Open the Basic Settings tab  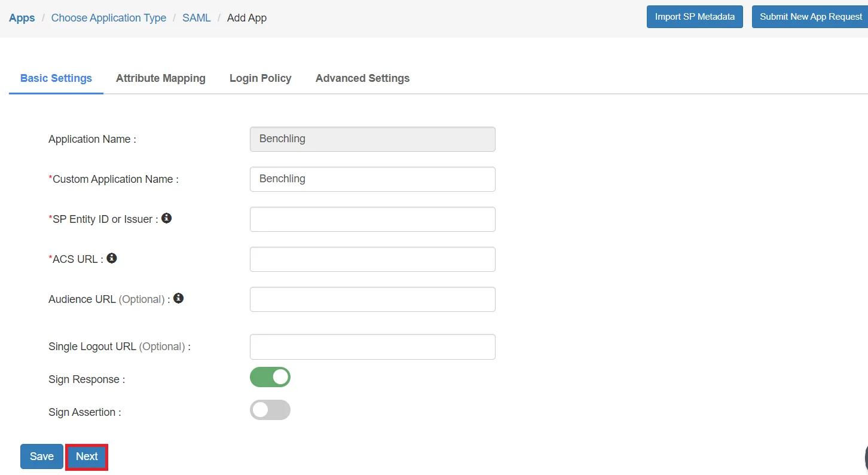point(56,78)
